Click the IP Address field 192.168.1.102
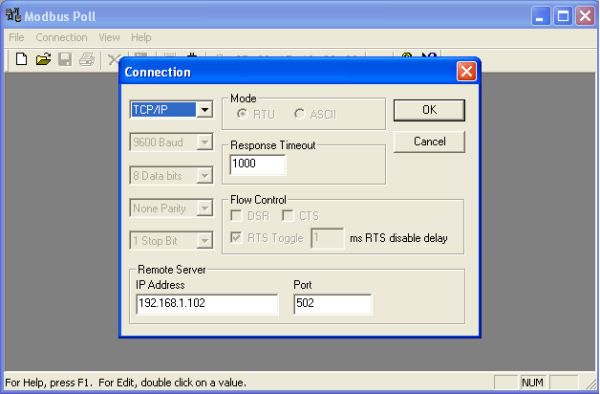600x394 pixels. pos(207,304)
